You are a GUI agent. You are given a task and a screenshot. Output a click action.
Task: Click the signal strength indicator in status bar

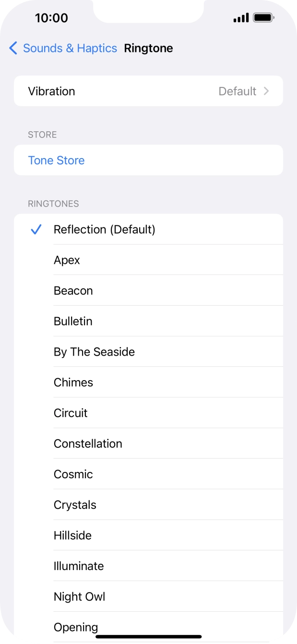(x=241, y=18)
